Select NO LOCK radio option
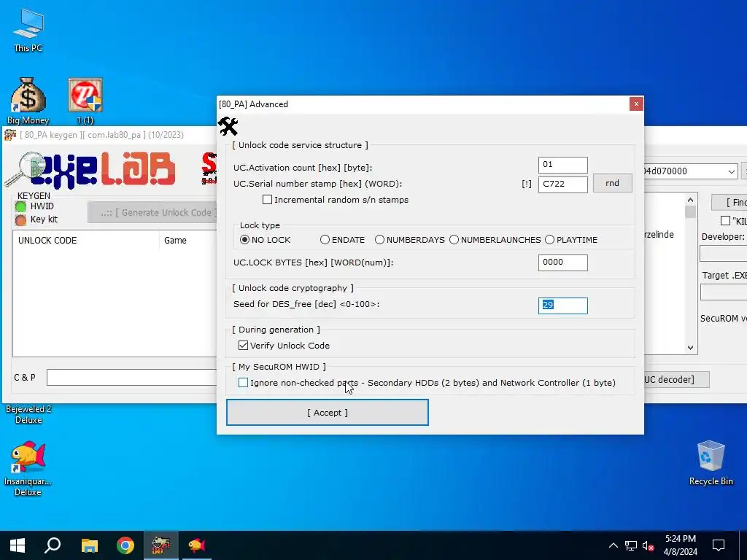Screen dimensions: 747x560 244,239
